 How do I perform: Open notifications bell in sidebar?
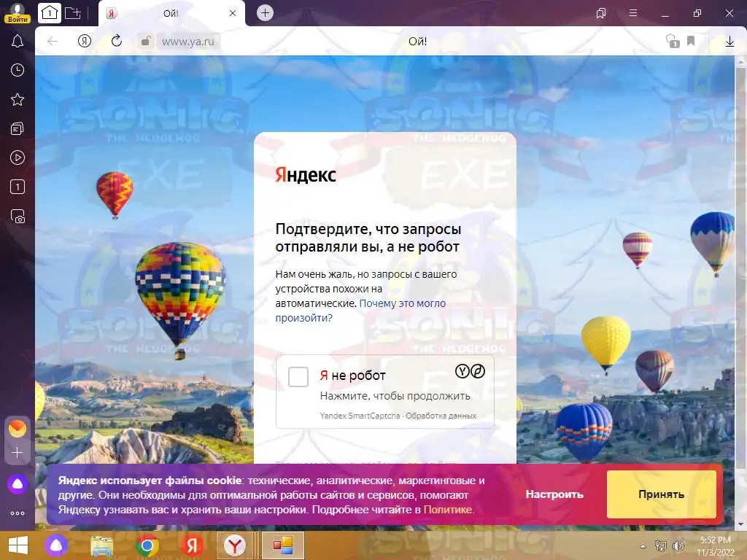click(x=18, y=41)
